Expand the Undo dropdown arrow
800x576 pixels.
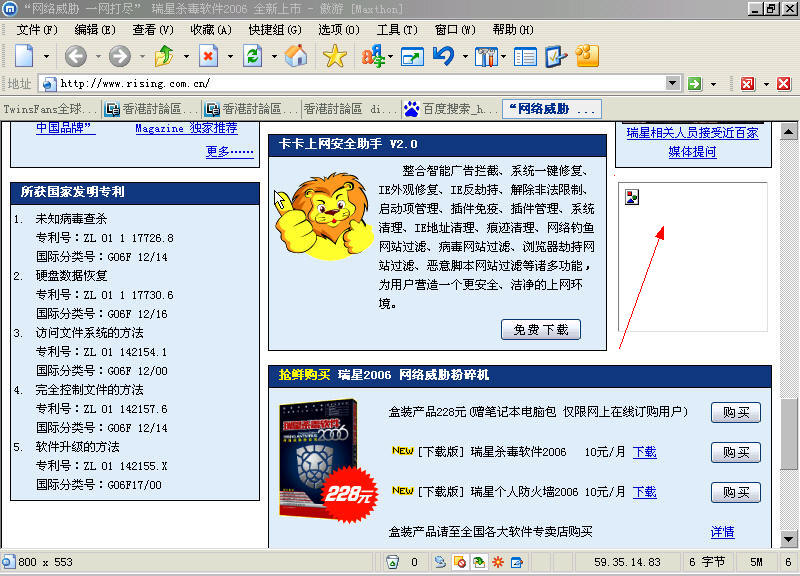[465, 56]
